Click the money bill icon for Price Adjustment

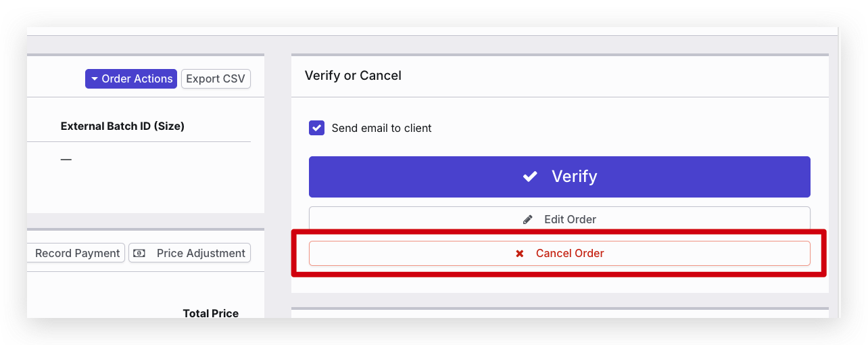point(139,253)
